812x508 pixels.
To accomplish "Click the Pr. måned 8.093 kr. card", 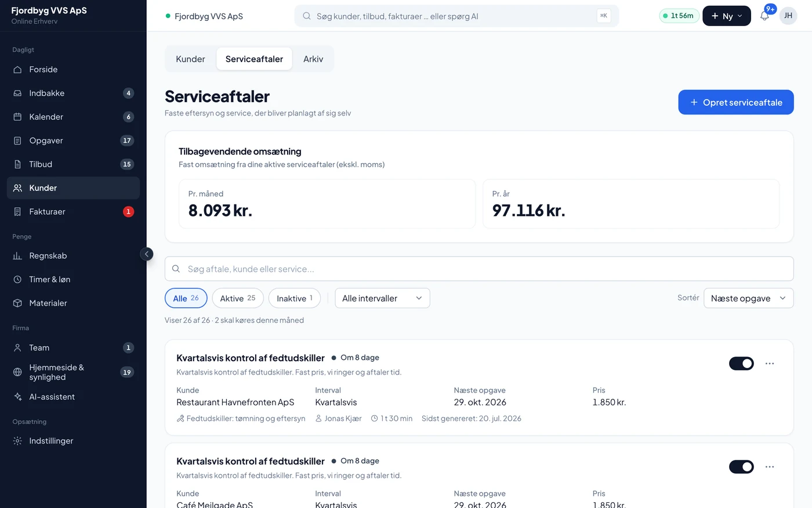I will pos(327,204).
